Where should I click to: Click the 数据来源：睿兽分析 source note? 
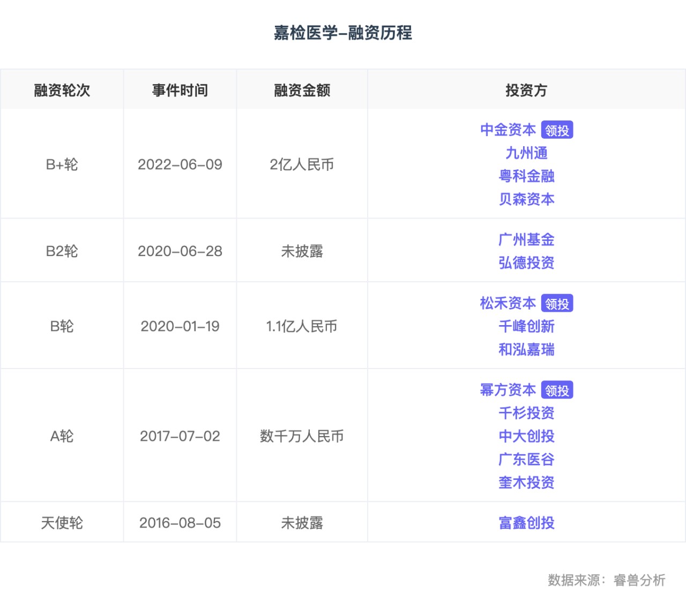coord(607,580)
